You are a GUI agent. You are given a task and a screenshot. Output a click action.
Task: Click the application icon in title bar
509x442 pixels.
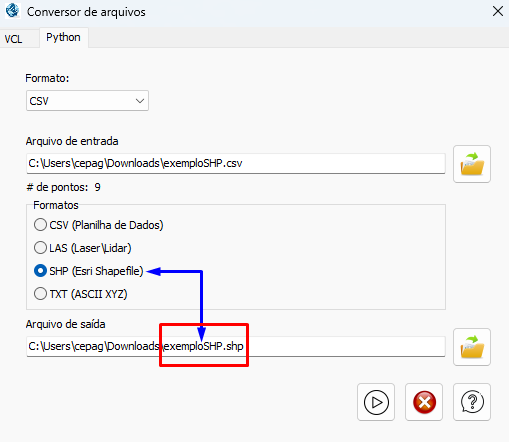(x=13, y=11)
